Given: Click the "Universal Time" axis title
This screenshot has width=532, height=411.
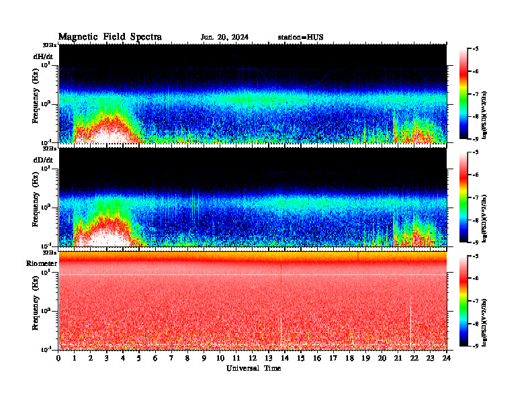Looking at the screenshot, I should 254,368.
